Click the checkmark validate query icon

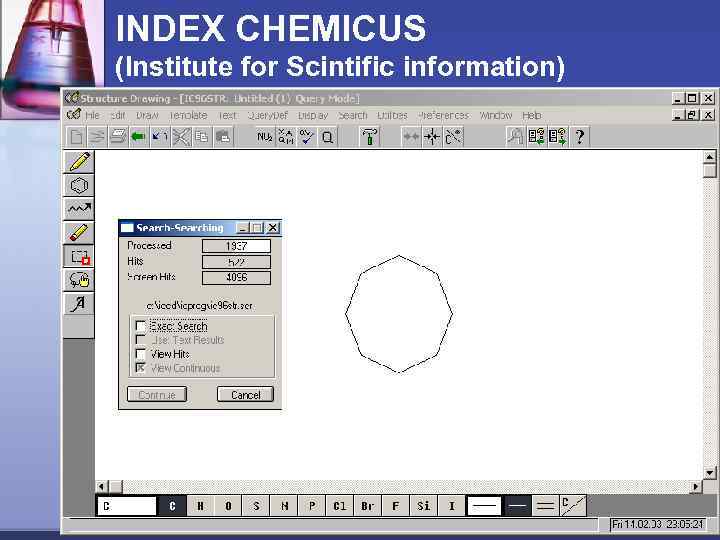[306, 137]
